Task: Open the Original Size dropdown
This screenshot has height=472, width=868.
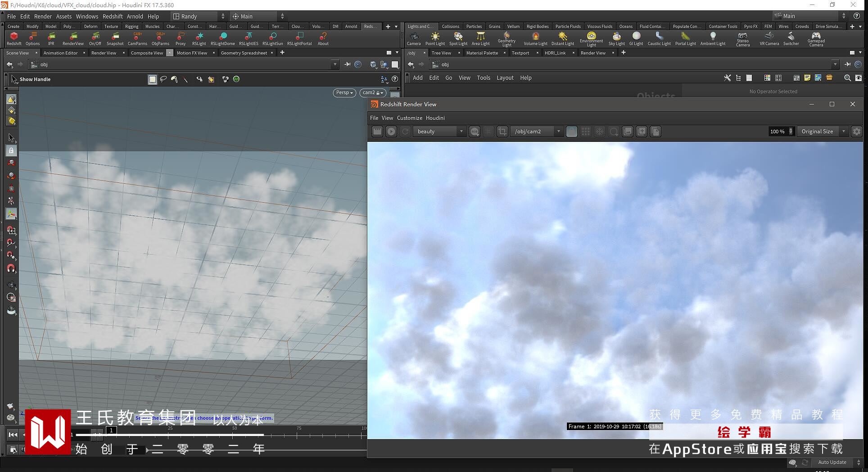Action: click(x=822, y=132)
